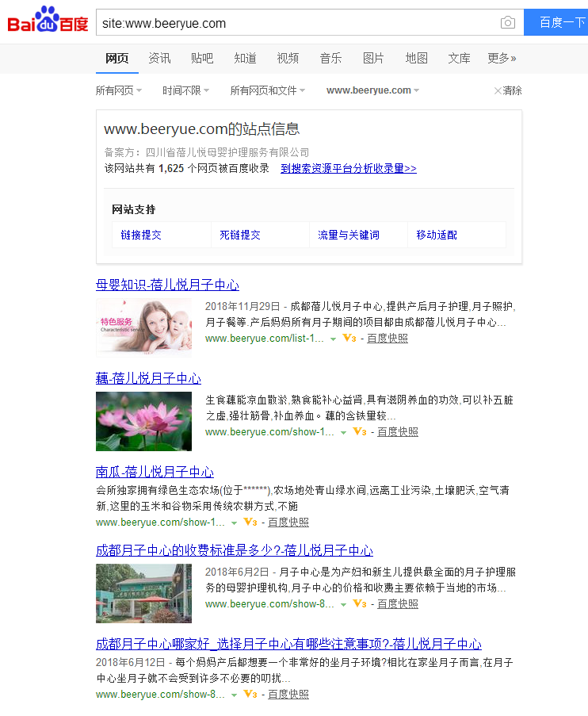Click V3 badge on 收费标准 result
Screen dimensions: 588x716
click(x=360, y=603)
